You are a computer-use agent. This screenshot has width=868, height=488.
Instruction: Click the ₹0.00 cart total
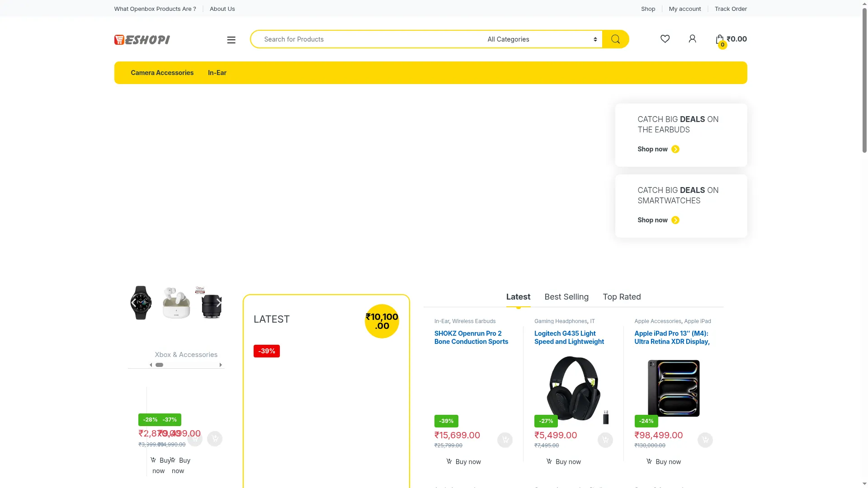click(736, 39)
